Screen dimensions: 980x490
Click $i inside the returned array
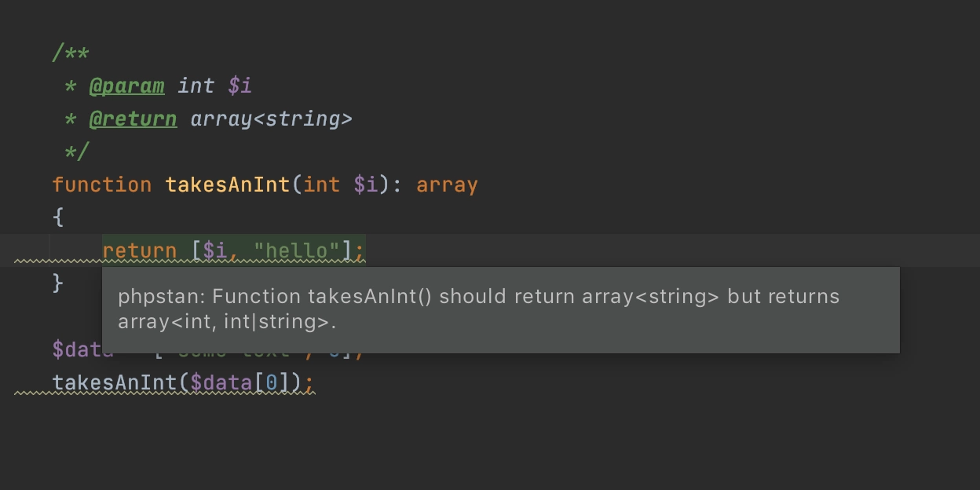point(215,251)
